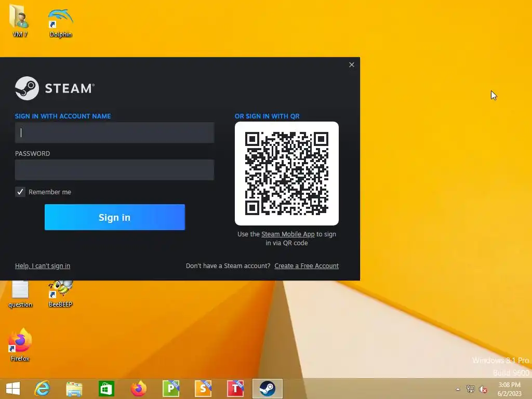Show hidden system tray icons
Viewport: 532px width, 399px height.
[x=458, y=389]
